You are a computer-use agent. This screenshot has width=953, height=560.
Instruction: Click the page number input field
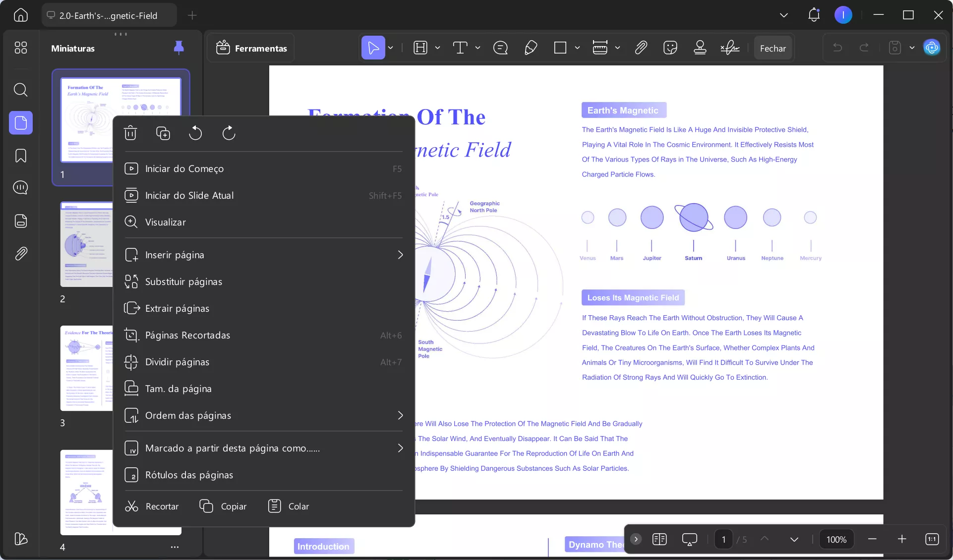point(723,539)
